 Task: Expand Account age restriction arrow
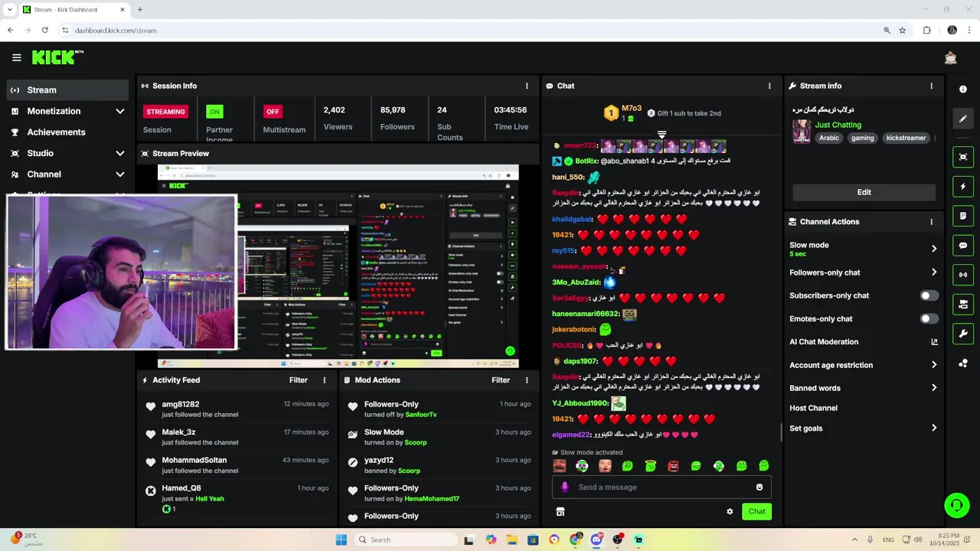(934, 365)
